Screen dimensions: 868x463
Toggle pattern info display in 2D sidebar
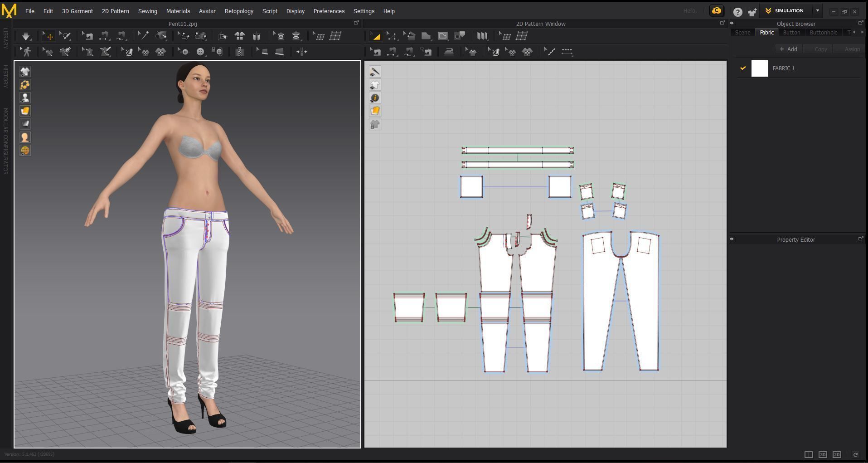coord(375,98)
